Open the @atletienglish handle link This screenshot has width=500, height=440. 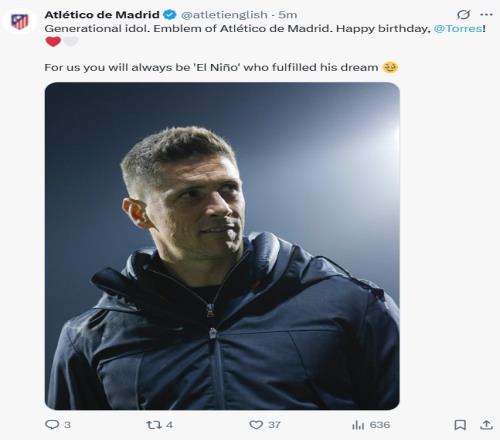click(x=224, y=15)
